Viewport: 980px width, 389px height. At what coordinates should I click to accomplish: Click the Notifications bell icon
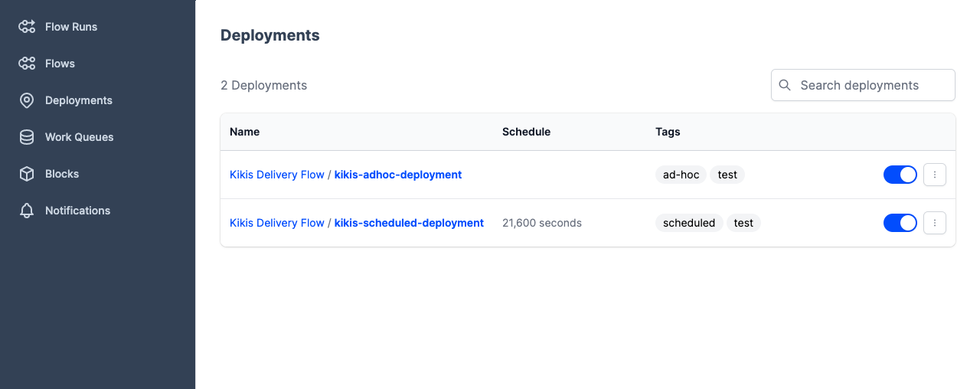click(x=27, y=211)
